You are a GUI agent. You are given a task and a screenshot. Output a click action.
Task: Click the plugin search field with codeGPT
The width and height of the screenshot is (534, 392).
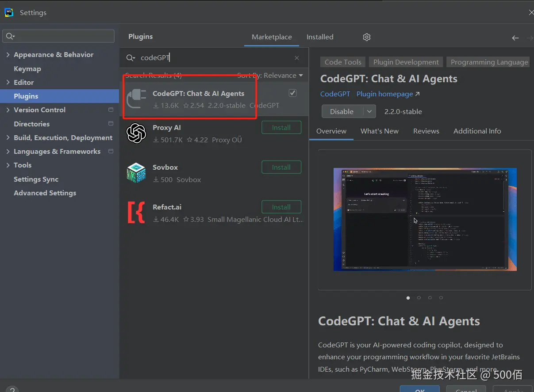[215, 58]
